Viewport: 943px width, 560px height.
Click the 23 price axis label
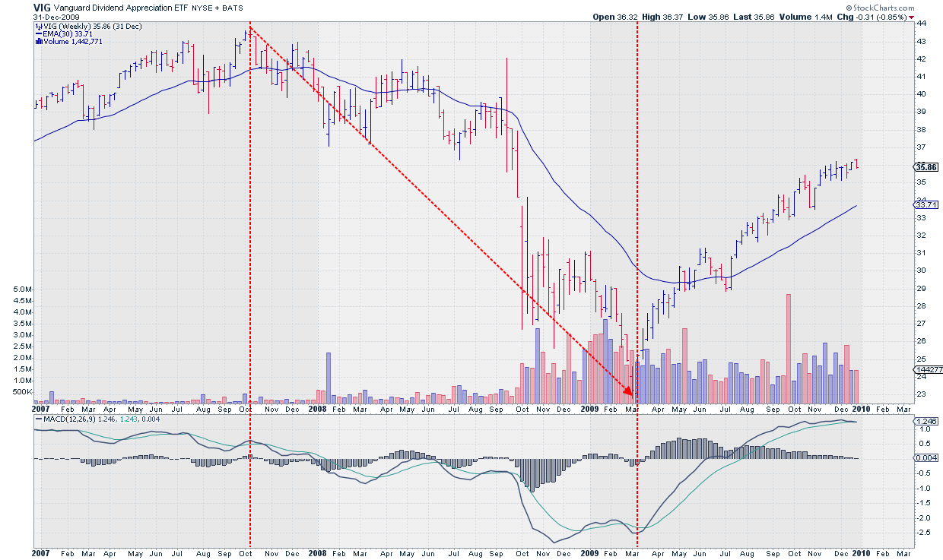tap(921, 394)
